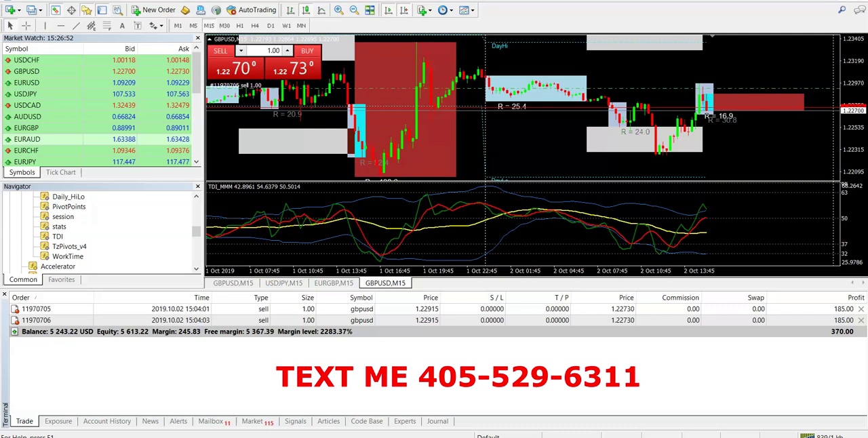Switch timeframe to M1
Viewport: 868px width, 438px height.
(x=178, y=26)
